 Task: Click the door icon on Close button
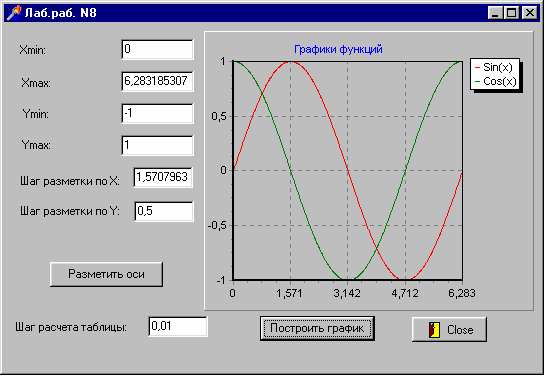coord(434,329)
